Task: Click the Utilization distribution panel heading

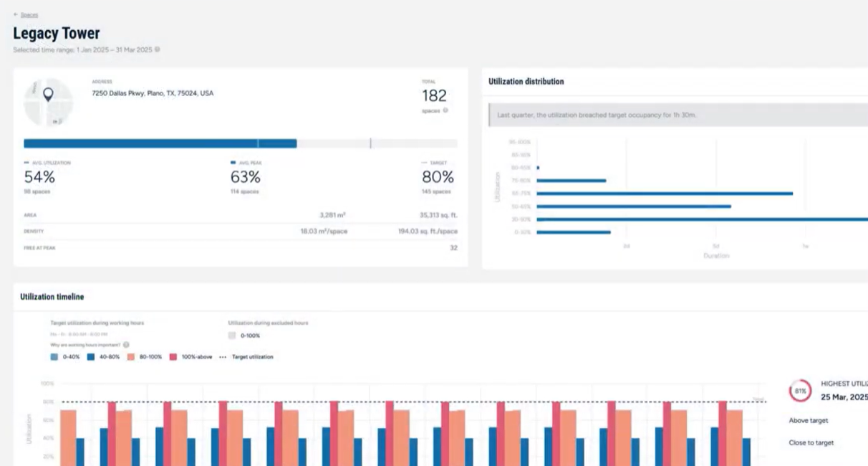Action: click(526, 82)
